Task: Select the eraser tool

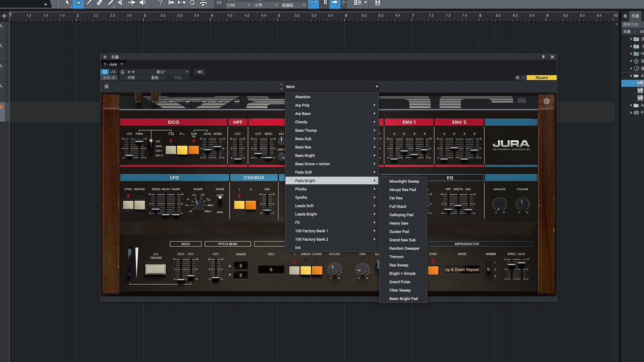Action: (x=100, y=3)
